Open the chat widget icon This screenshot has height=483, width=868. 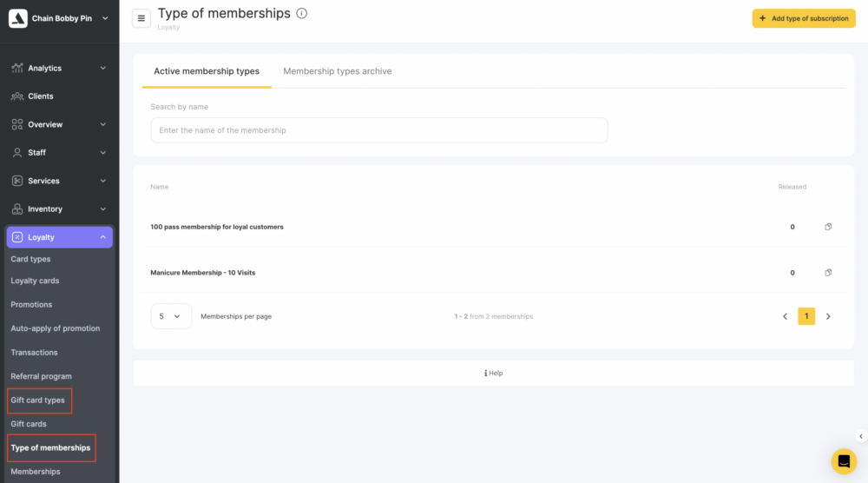tap(844, 461)
